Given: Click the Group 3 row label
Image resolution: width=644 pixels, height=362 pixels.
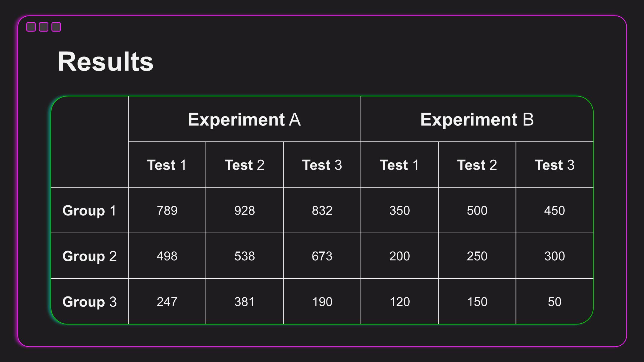Looking at the screenshot, I should click(x=89, y=302).
